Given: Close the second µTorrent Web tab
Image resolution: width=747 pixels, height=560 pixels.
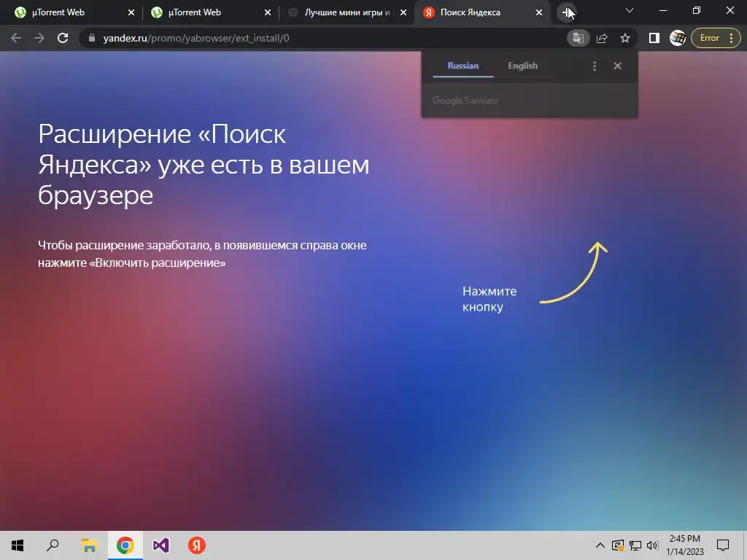Looking at the screenshot, I should [x=268, y=12].
